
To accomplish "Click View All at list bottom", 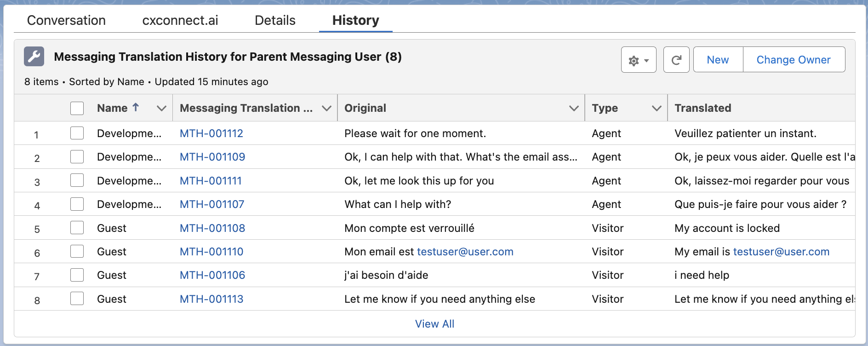I will point(434,324).
